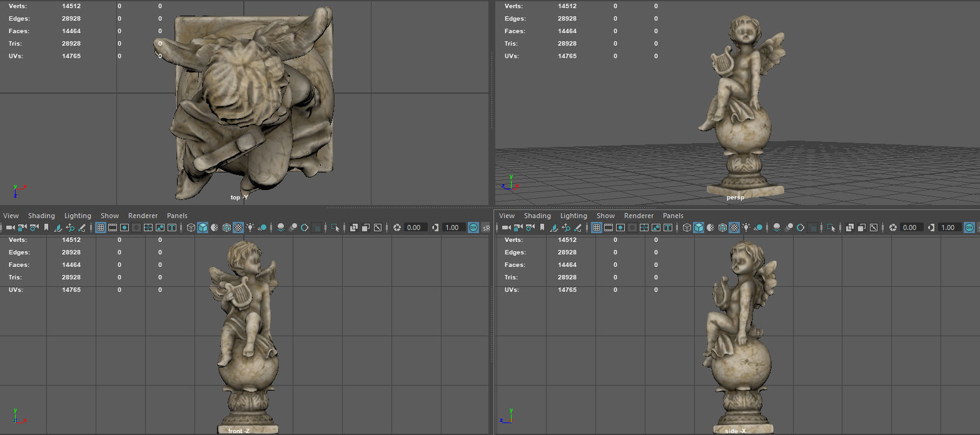Click Select Camera icon in front panel toolbar

(10, 227)
